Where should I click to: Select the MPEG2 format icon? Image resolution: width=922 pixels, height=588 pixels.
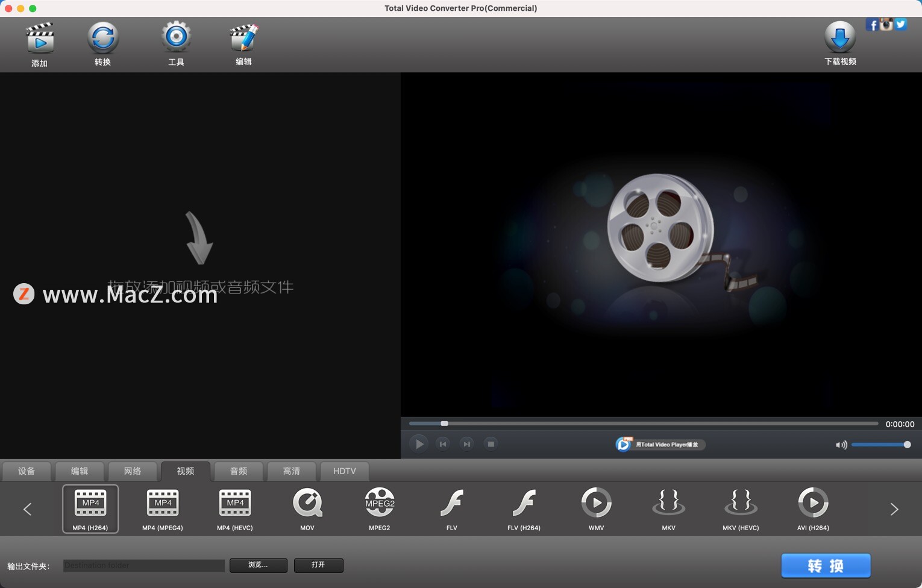click(x=380, y=503)
